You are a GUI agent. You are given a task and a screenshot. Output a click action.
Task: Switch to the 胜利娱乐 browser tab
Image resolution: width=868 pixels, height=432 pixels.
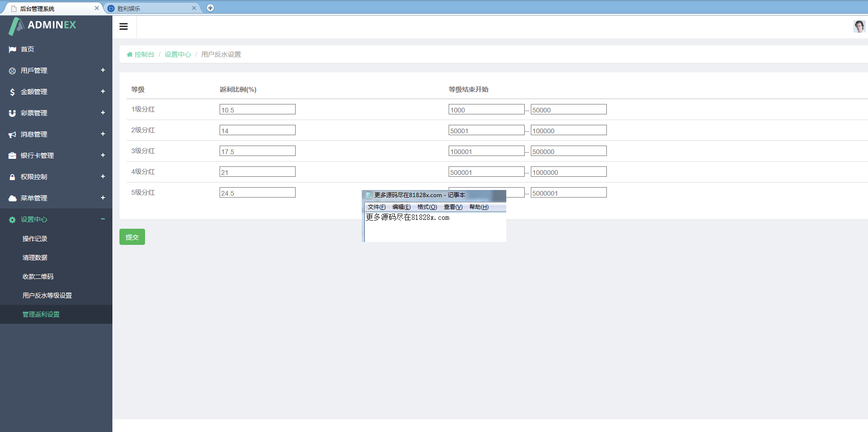[151, 9]
